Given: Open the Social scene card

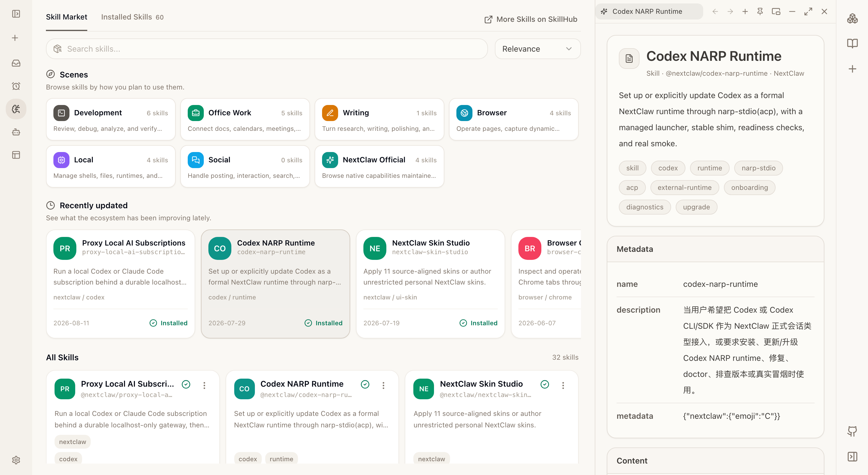Looking at the screenshot, I should [245, 166].
